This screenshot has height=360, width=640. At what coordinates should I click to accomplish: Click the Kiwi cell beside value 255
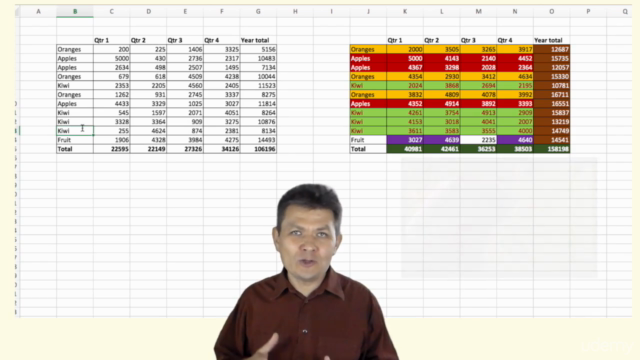(x=75, y=131)
